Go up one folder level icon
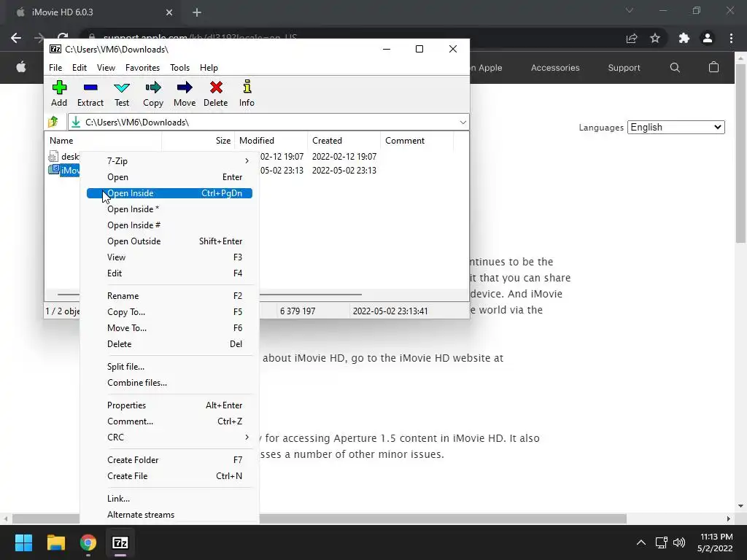747x560 pixels. 53,122
